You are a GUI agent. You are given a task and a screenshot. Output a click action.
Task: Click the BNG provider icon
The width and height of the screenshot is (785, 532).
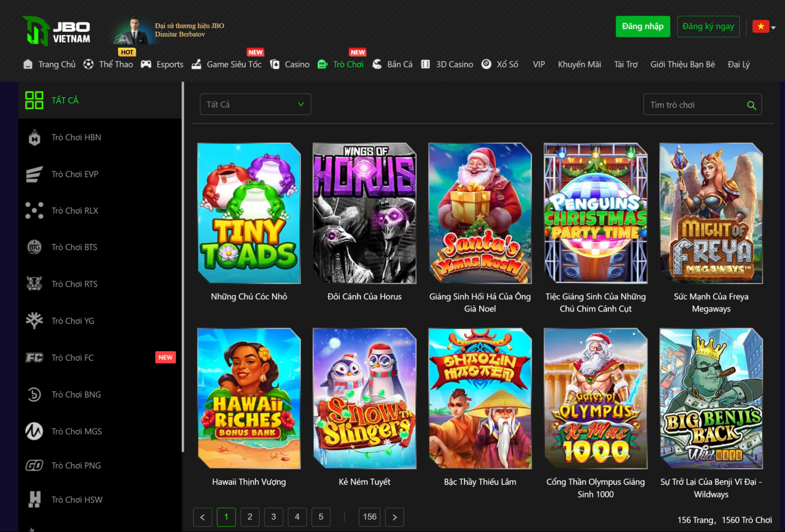[x=34, y=394]
